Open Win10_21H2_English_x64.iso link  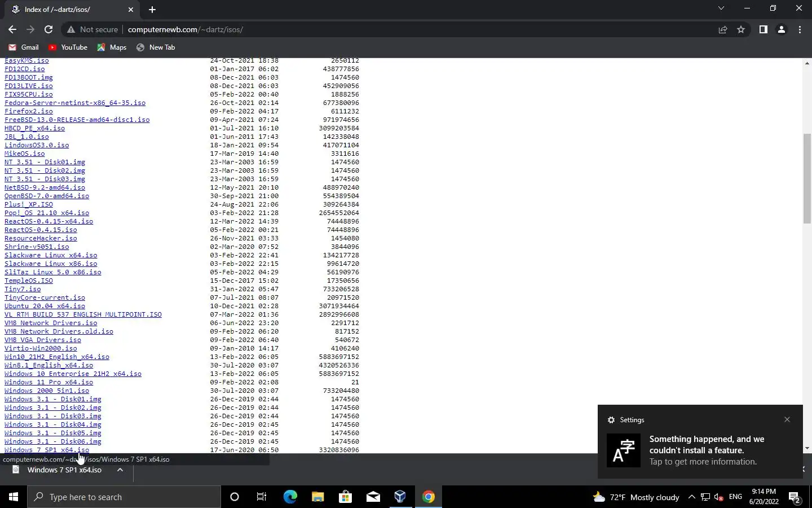pyautogui.click(x=57, y=357)
